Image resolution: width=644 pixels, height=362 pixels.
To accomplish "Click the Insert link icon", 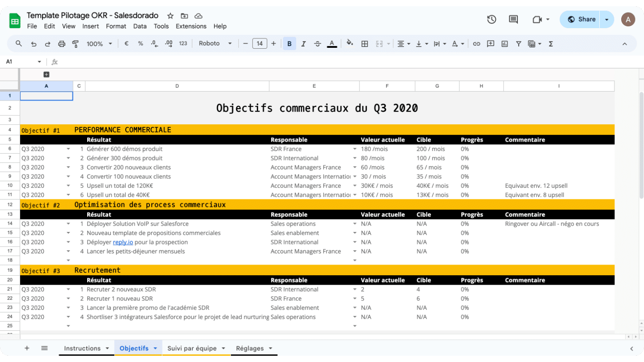I will tap(476, 44).
